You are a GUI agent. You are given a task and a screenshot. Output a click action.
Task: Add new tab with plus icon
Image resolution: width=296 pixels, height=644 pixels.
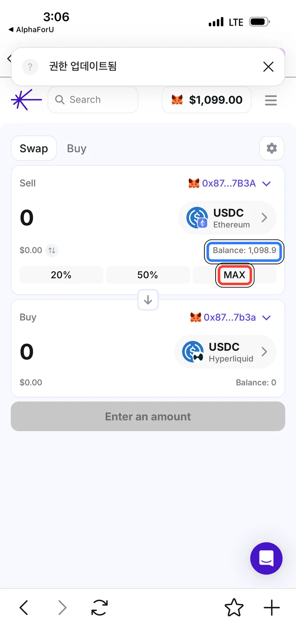272,608
